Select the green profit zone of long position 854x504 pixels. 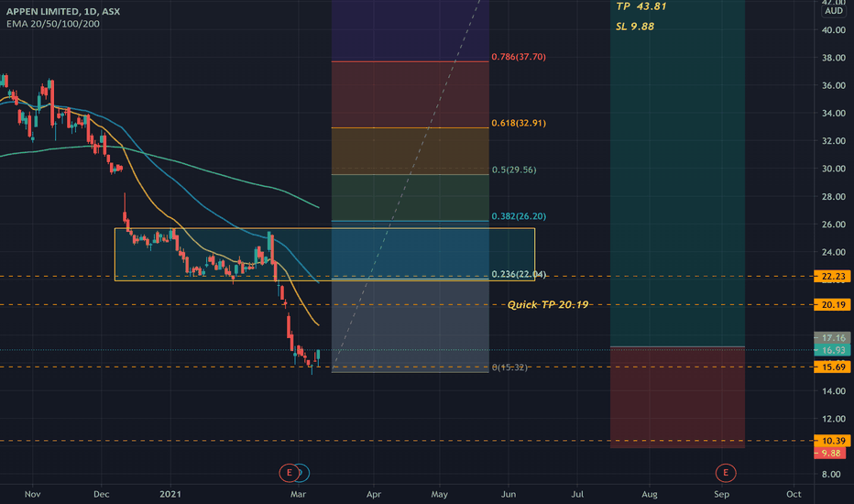(x=677, y=173)
